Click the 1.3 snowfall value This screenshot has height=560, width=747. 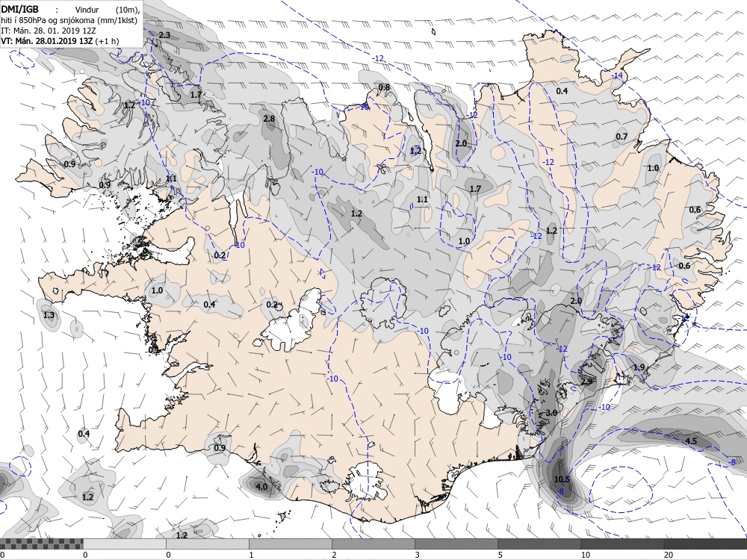pos(49,315)
